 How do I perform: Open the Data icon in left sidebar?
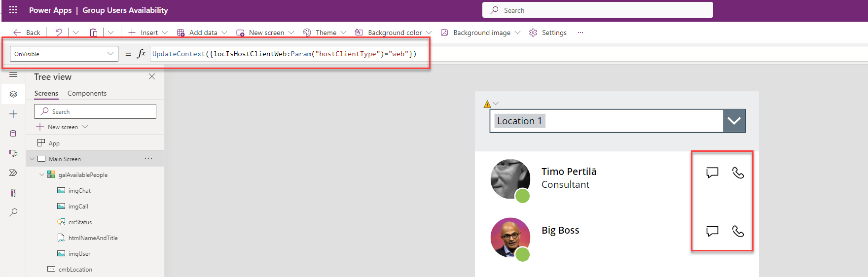pos(13,134)
